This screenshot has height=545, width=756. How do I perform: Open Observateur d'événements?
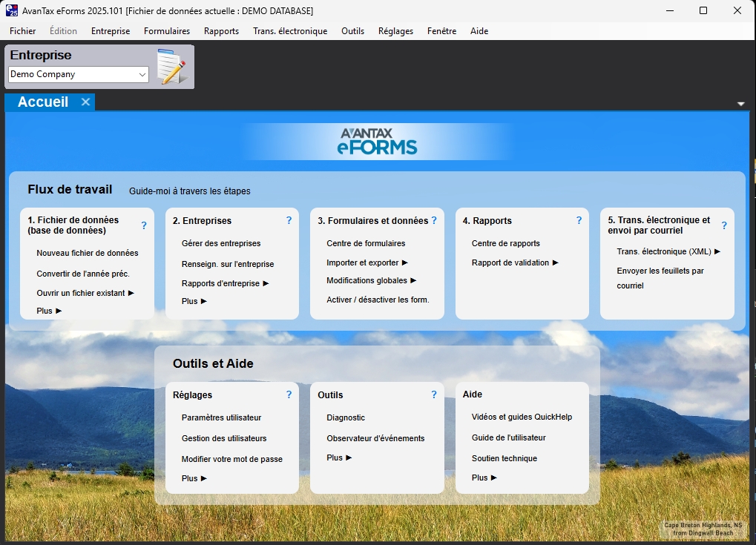375,438
